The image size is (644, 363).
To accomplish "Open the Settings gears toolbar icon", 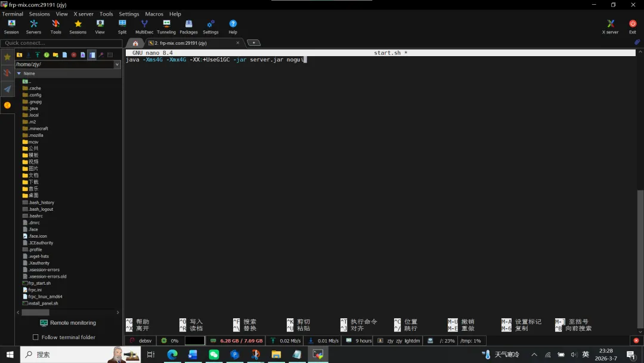I will 210,27.
